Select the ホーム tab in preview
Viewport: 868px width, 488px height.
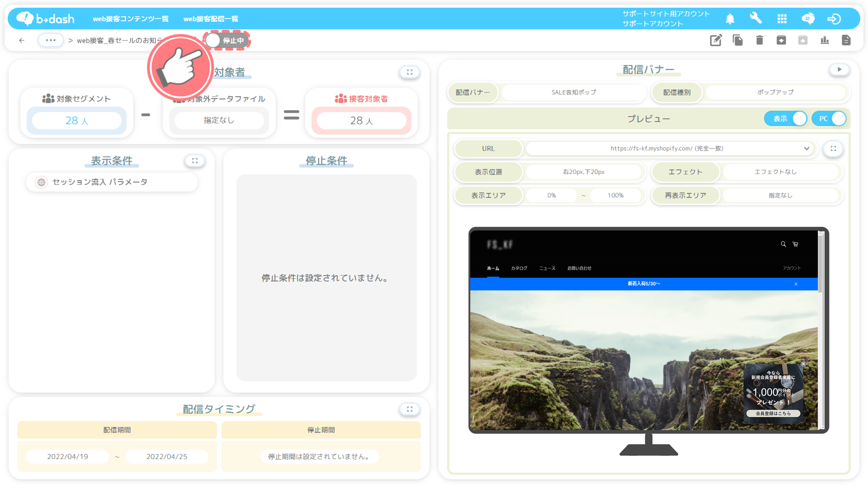click(493, 269)
